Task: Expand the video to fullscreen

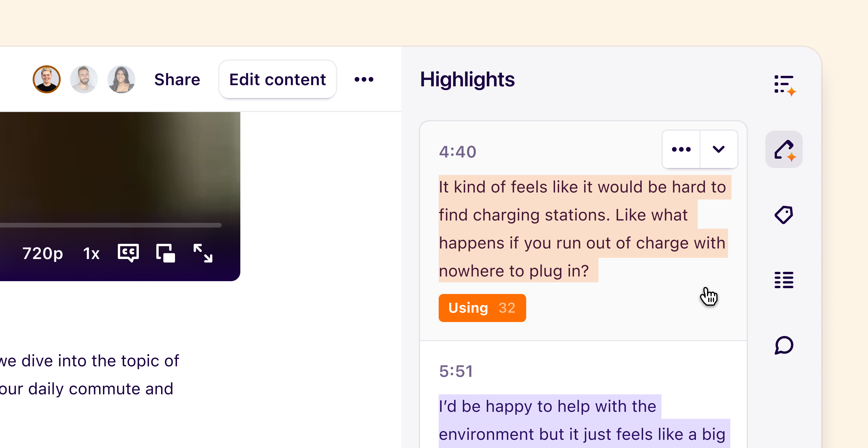Action: [203, 253]
